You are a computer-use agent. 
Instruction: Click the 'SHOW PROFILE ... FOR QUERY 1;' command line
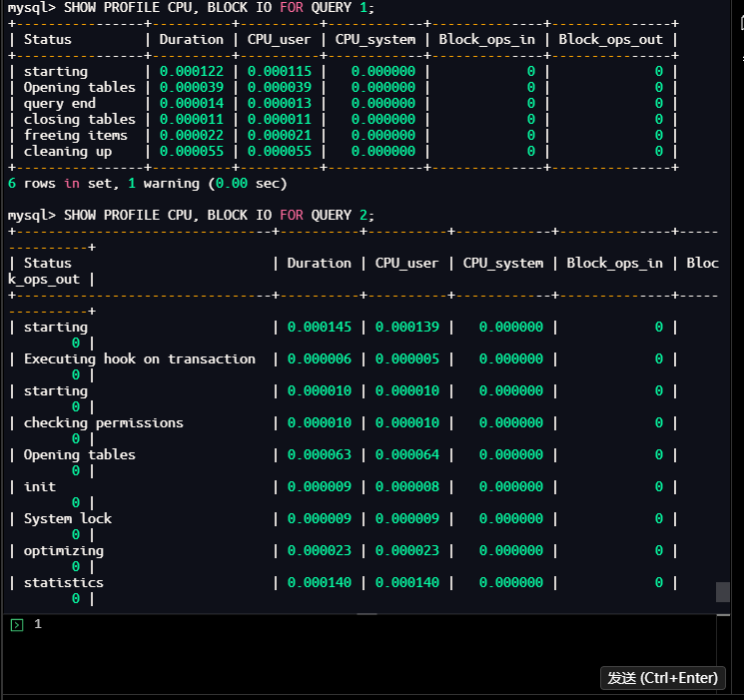191,8
